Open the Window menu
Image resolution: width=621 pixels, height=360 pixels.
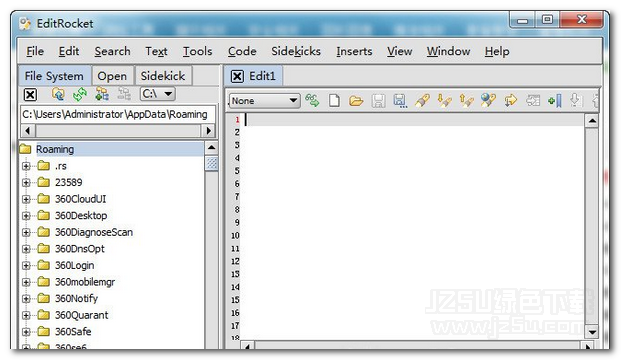pos(448,51)
